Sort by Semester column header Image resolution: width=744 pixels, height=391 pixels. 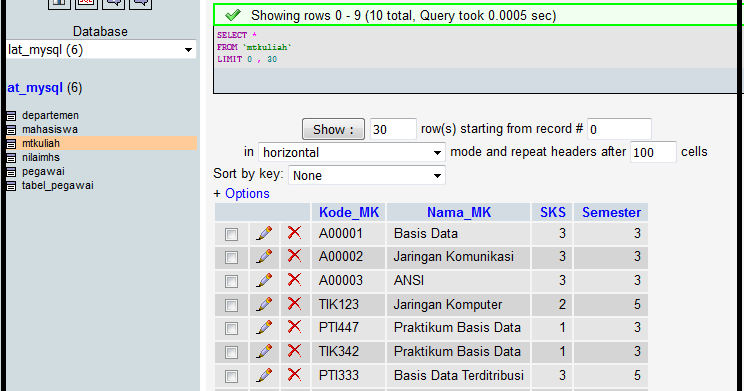611,212
